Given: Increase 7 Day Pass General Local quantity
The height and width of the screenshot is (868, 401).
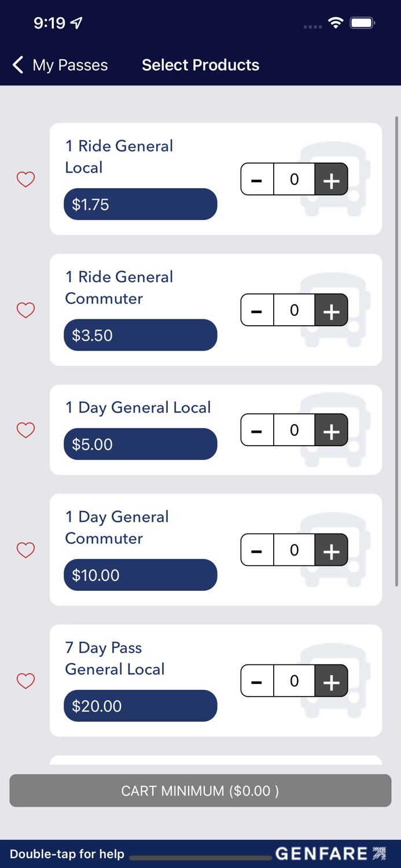Looking at the screenshot, I should point(331,681).
